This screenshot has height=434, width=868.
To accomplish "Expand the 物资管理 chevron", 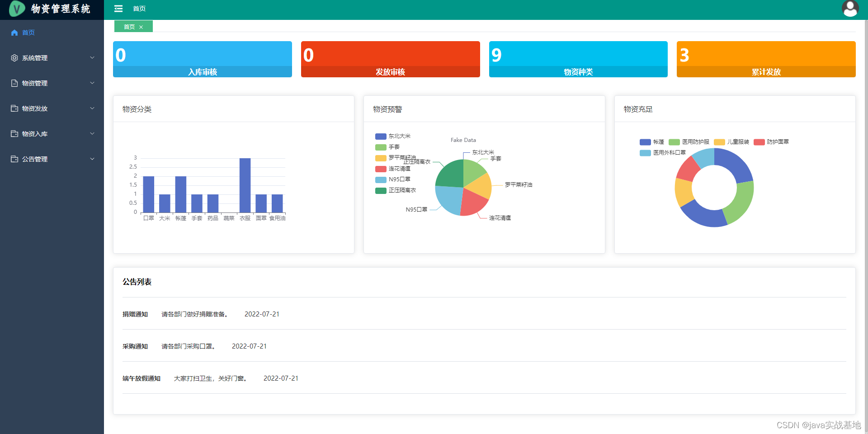I will point(92,83).
